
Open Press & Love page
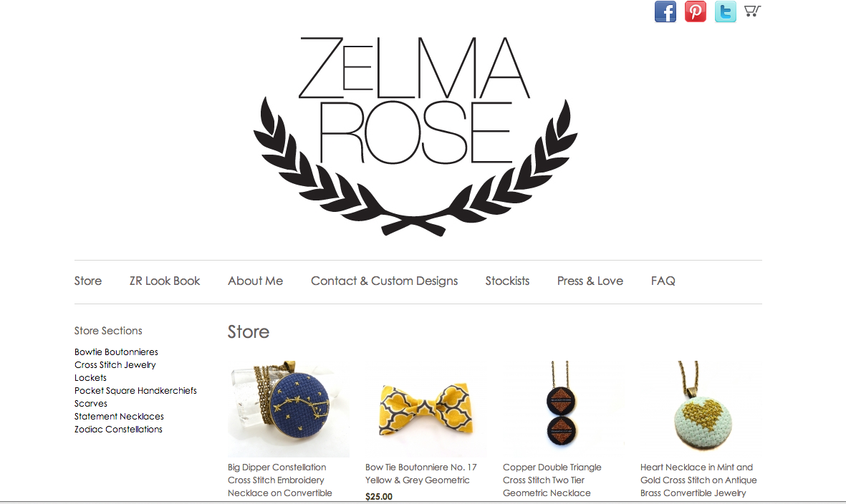(590, 281)
